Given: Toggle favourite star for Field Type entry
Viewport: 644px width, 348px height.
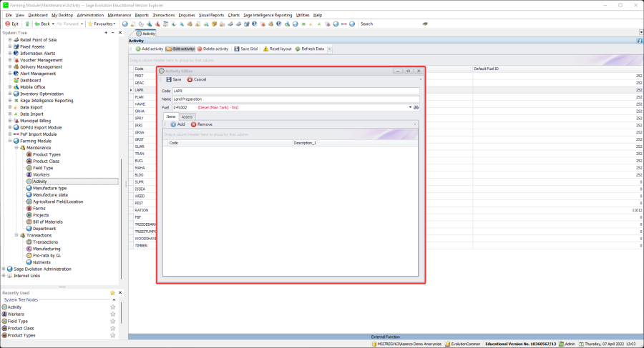Looking at the screenshot, I should tap(112, 321).
